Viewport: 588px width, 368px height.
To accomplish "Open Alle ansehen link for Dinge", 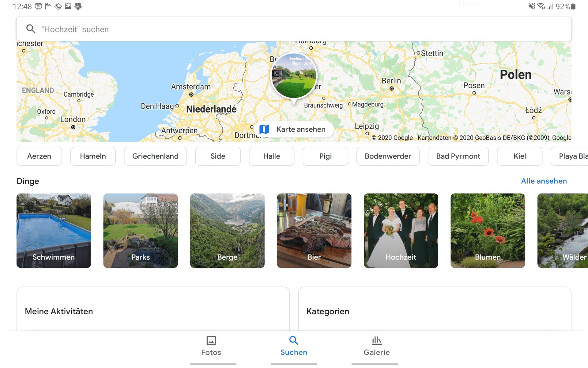I will pyautogui.click(x=544, y=181).
